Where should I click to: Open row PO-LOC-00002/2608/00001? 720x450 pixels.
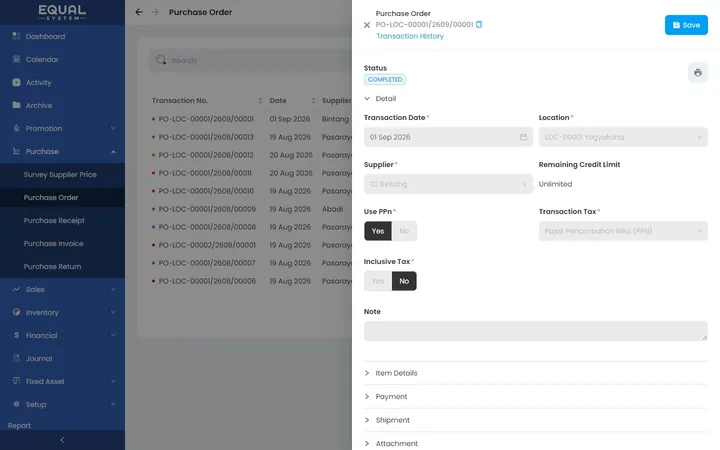251,245
